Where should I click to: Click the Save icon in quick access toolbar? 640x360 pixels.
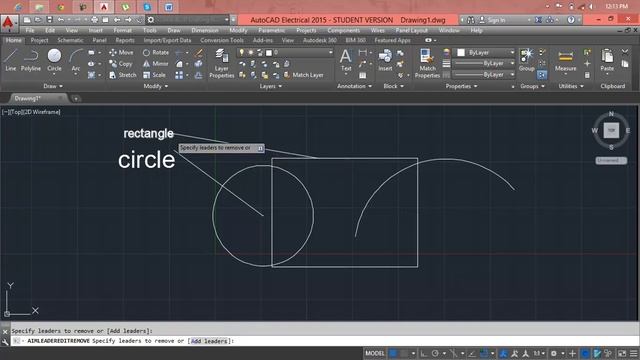point(50,20)
